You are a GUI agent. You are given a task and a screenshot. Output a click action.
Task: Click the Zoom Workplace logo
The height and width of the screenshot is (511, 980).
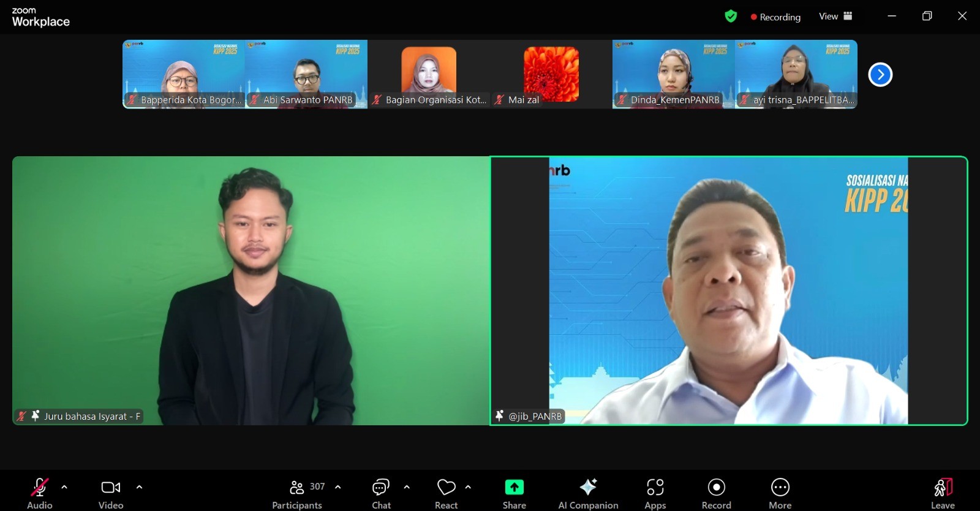point(40,17)
